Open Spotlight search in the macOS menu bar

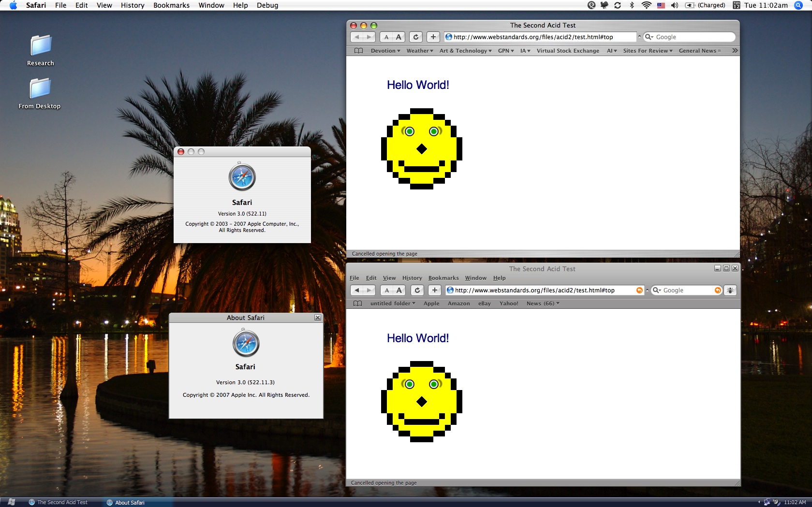tap(798, 5)
